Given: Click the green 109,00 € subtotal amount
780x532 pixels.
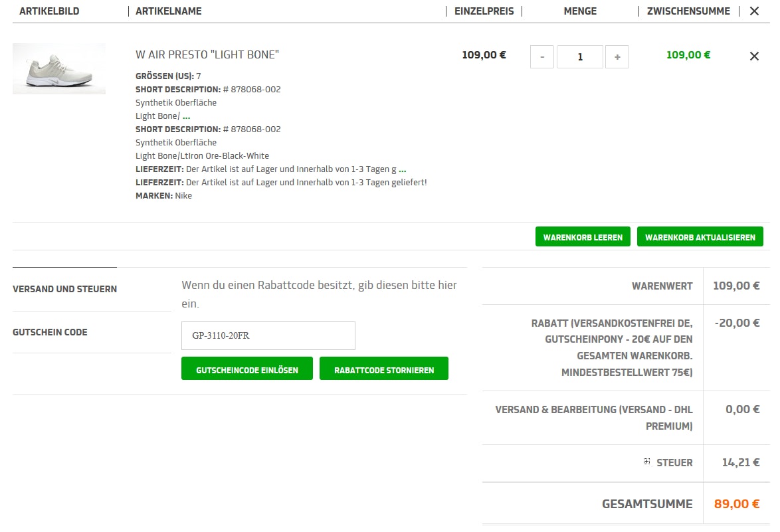Looking at the screenshot, I should (x=688, y=55).
